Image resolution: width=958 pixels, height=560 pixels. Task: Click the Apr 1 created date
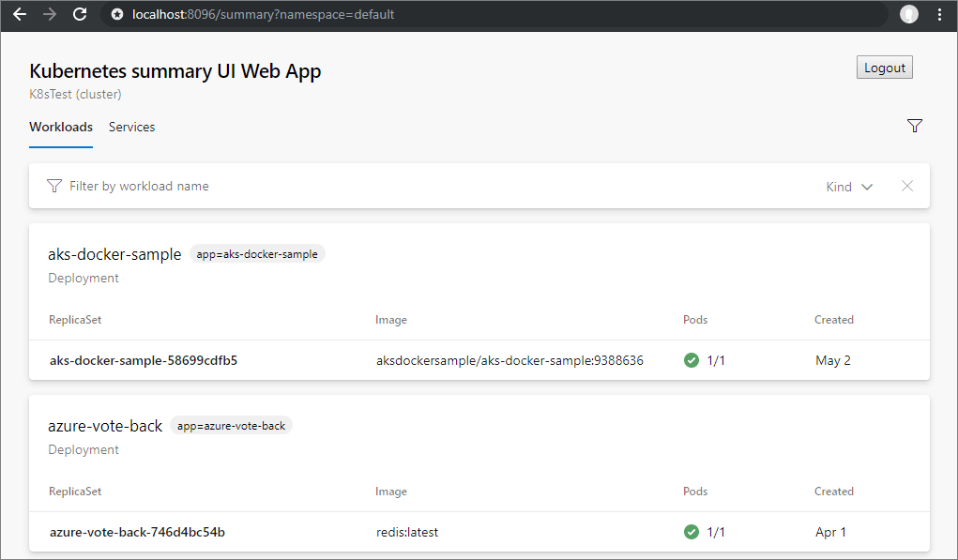830,532
